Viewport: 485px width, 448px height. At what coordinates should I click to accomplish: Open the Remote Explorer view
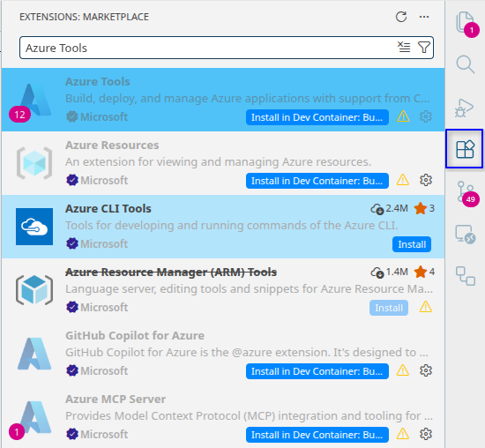[x=466, y=235]
